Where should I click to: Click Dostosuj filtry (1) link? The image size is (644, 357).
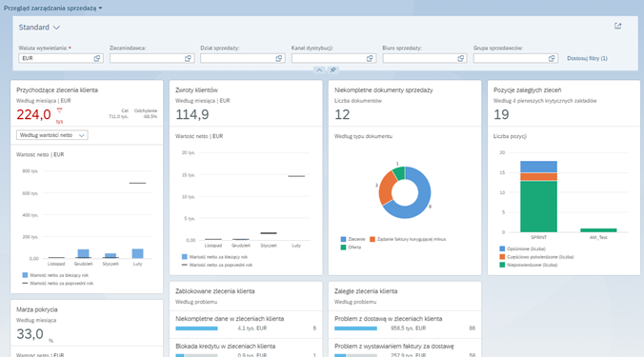587,59
